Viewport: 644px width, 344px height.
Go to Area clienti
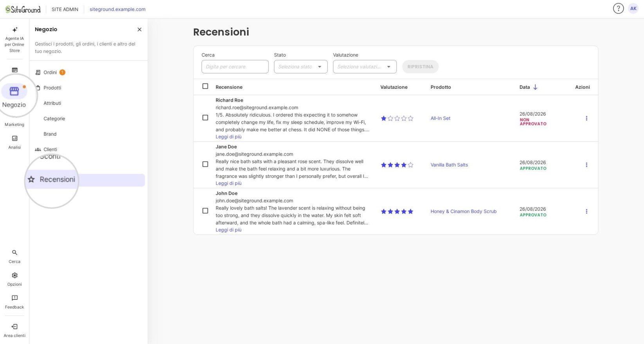pos(14,330)
